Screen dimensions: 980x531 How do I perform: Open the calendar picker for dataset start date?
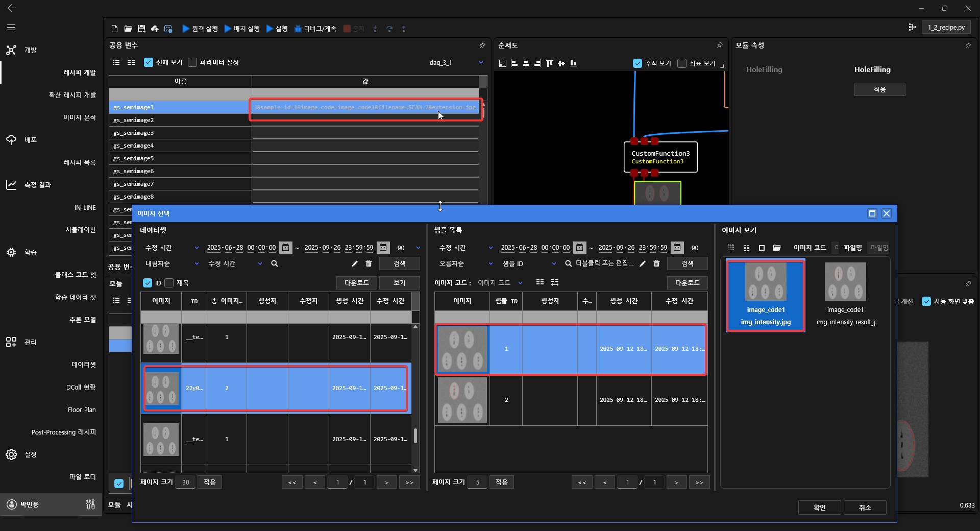click(x=286, y=248)
